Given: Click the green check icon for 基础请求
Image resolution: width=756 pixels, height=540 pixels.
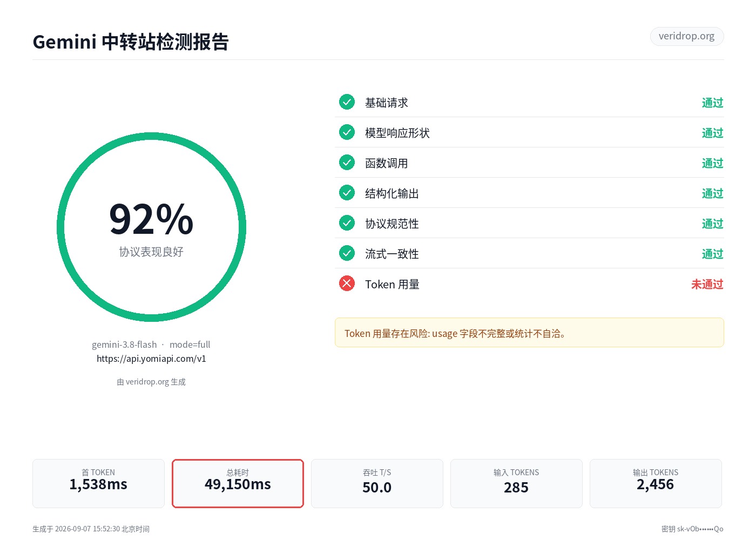Looking at the screenshot, I should [x=347, y=102].
